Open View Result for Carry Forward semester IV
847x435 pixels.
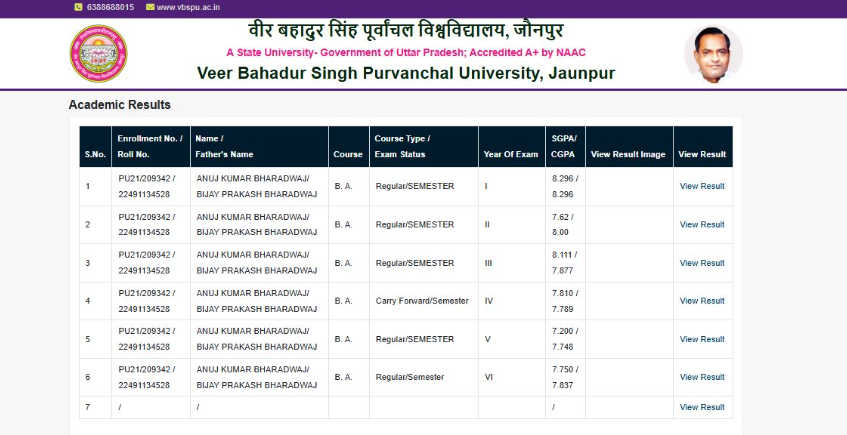pos(702,301)
